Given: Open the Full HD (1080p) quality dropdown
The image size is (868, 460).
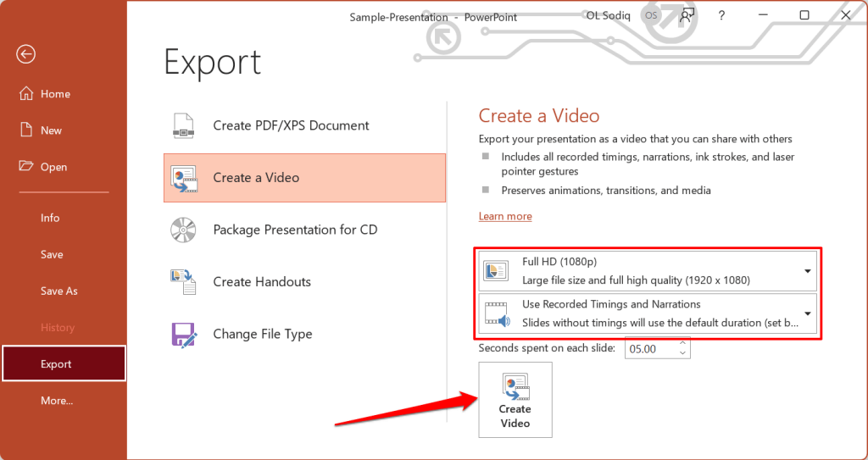Looking at the screenshot, I should point(648,271).
